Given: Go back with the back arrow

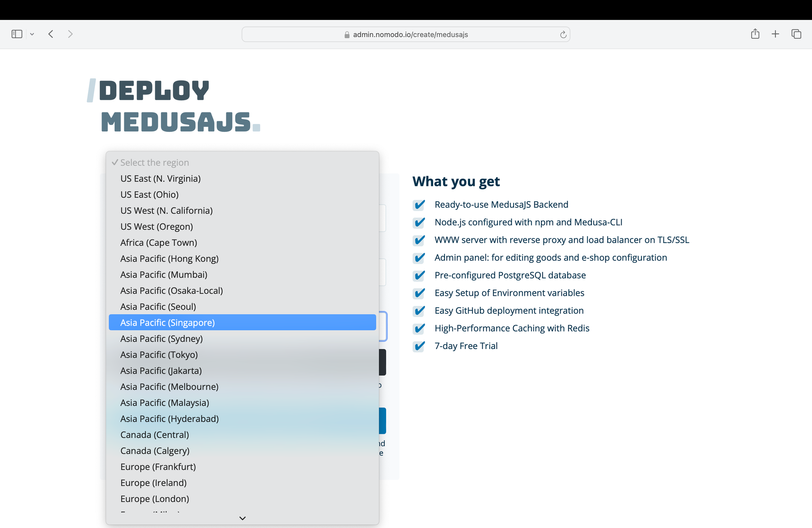Looking at the screenshot, I should pos(51,34).
